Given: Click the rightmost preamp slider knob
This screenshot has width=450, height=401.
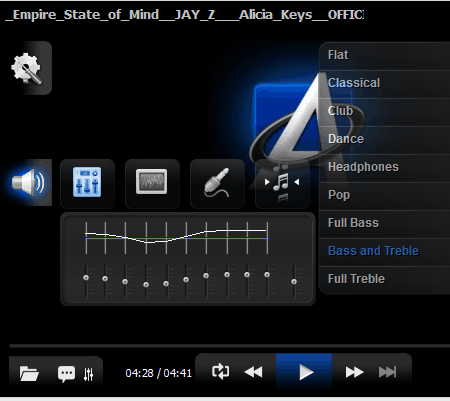Looking at the screenshot, I should coord(294,282).
